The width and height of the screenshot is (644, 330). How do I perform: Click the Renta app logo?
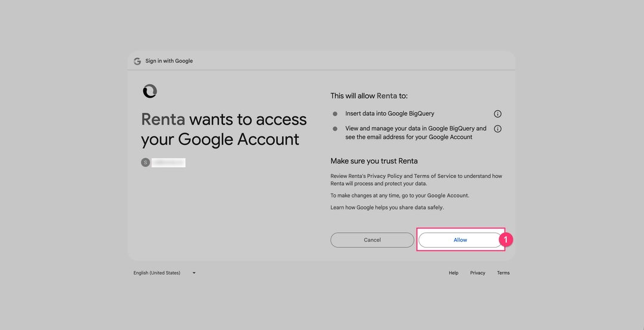[150, 91]
